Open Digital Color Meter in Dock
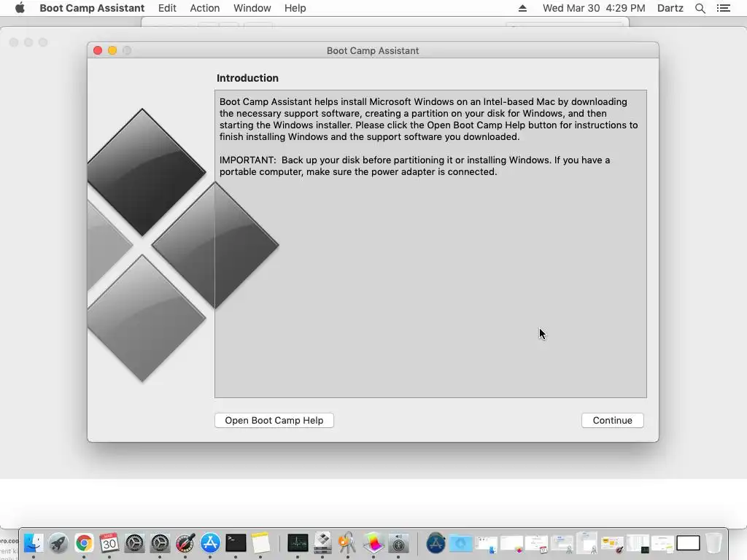This screenshot has width=747, height=560. (185, 542)
